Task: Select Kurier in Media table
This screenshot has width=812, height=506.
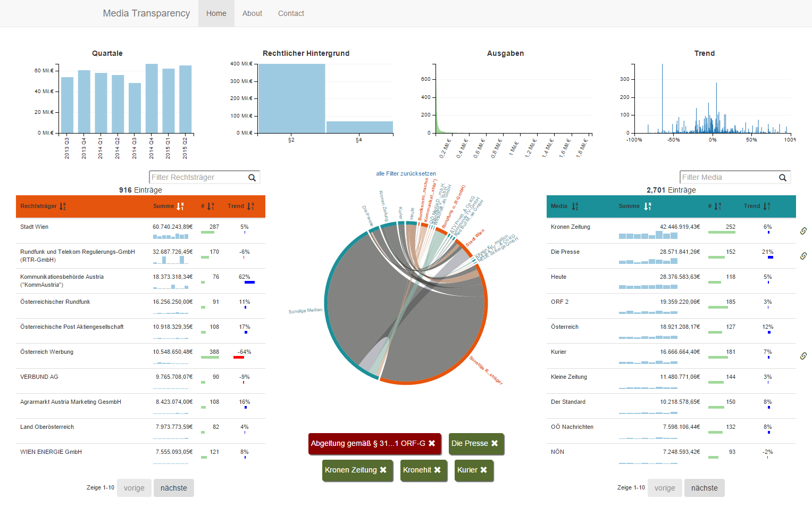Action: point(671,356)
